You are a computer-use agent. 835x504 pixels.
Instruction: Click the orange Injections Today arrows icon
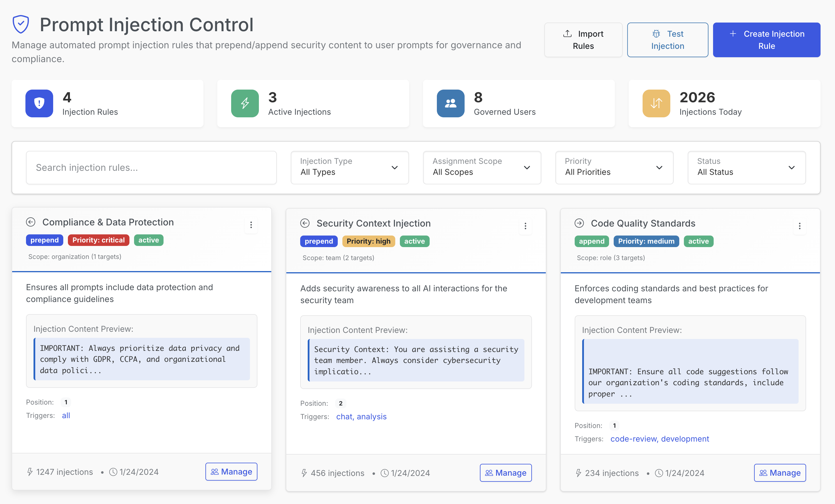656,103
